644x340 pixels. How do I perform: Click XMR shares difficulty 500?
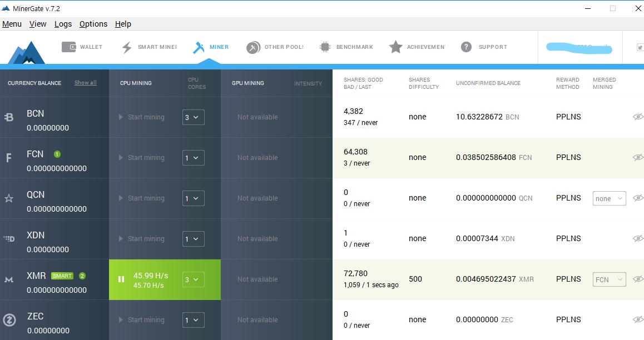415,279
